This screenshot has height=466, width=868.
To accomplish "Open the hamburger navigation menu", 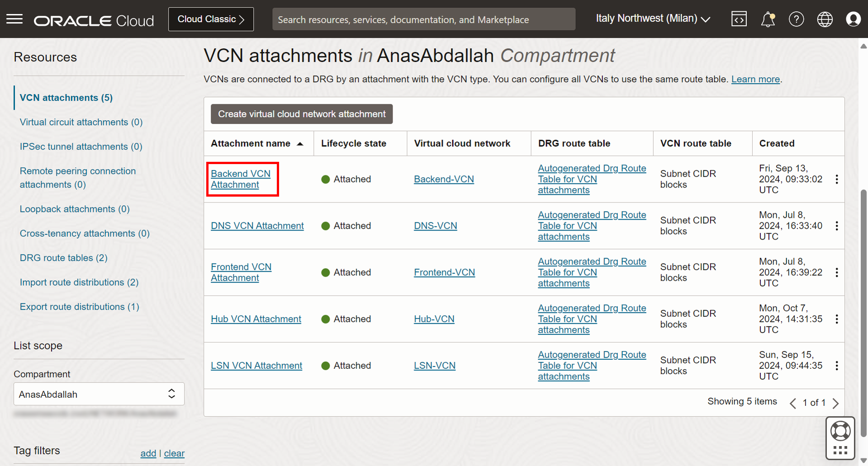I will [x=14, y=19].
